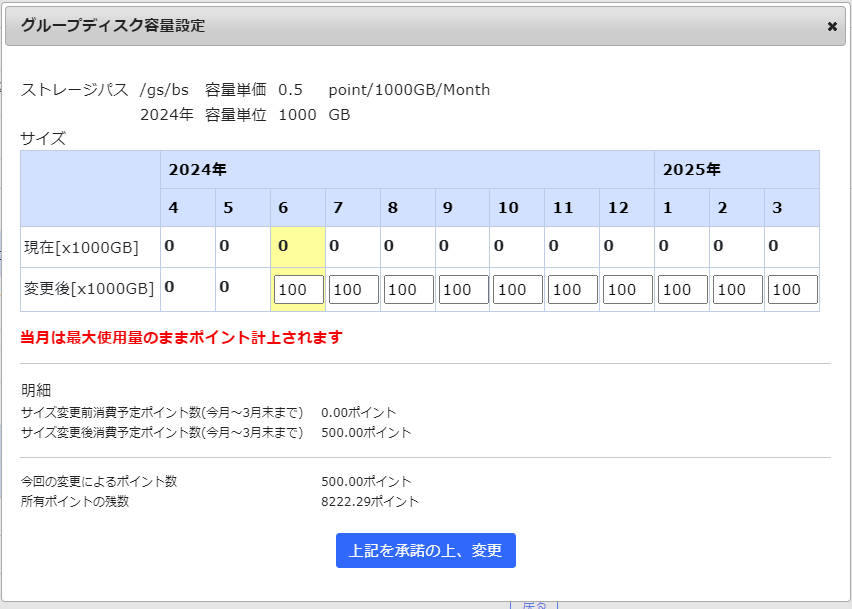Click the yellow highlighted 現在 cell for month 6
852x609 pixels.
pyautogui.click(x=297, y=246)
